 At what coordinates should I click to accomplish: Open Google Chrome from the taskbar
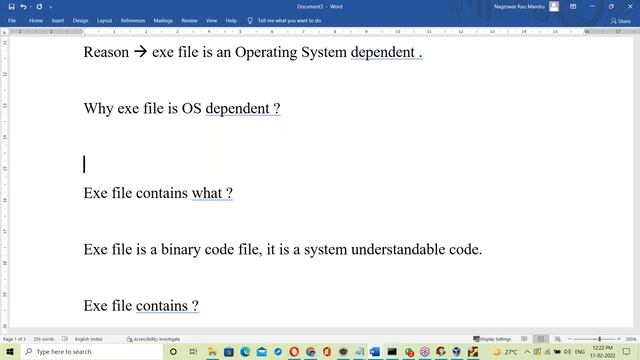coord(311,352)
